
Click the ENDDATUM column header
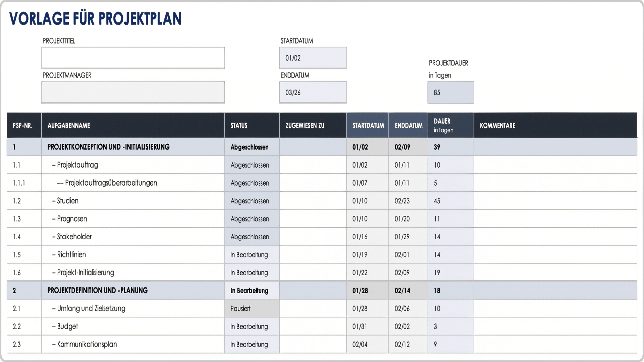click(408, 125)
